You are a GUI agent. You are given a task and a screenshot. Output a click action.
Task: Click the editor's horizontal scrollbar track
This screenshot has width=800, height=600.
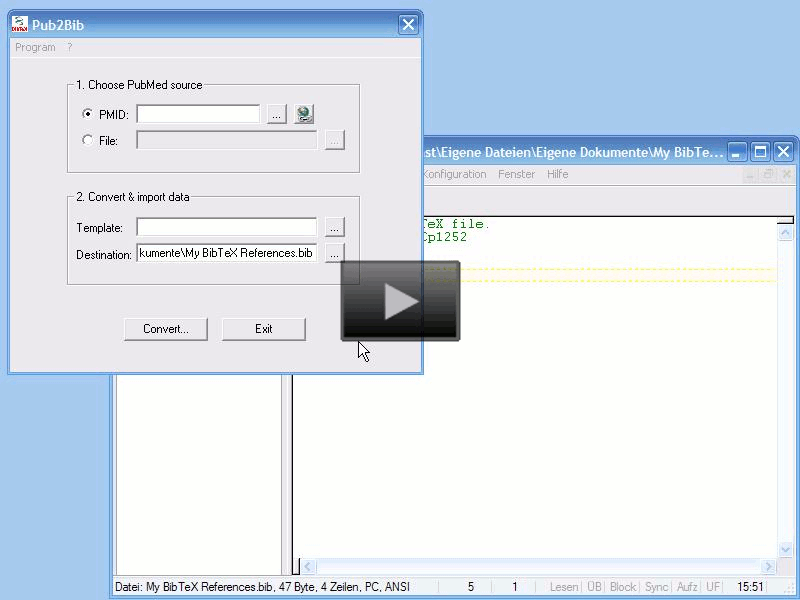(540, 567)
